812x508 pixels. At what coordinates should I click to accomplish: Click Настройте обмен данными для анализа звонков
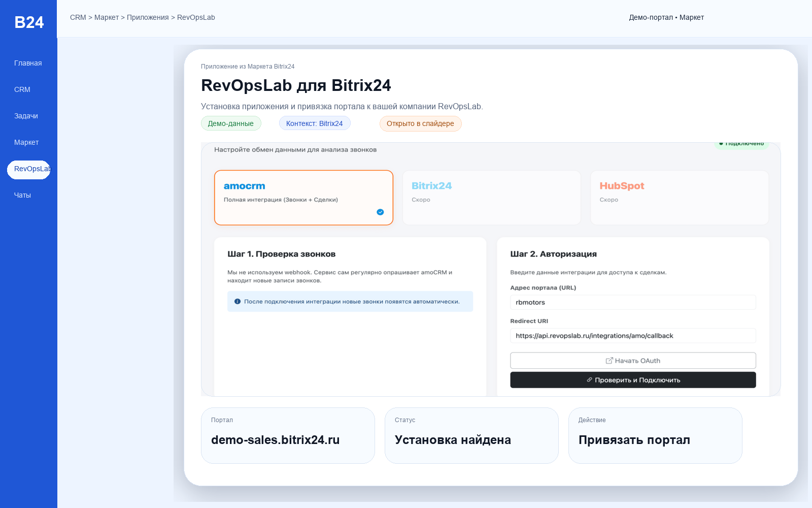coord(295,150)
